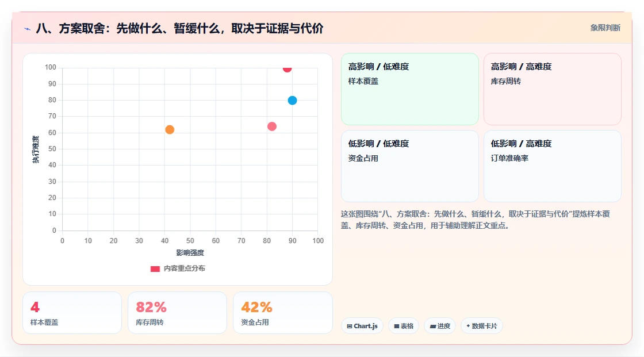
Task: Click the 执行难度 y-axis title
Action: point(36,149)
